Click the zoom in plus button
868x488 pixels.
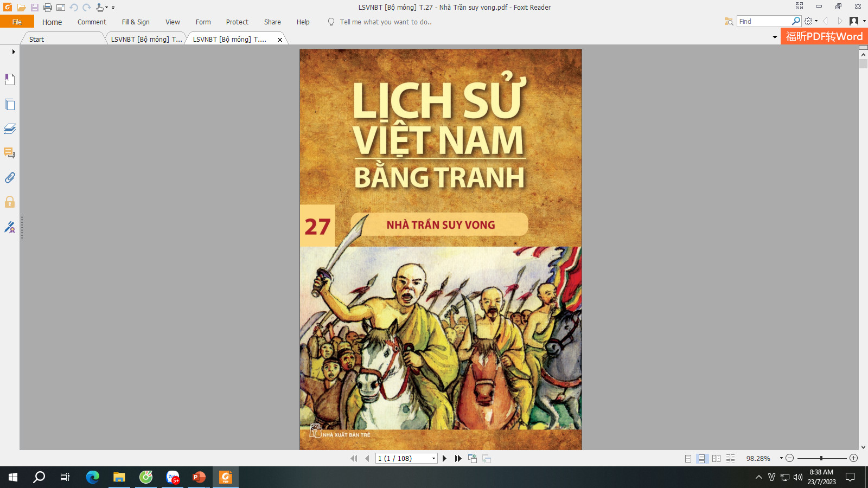coord(853,458)
